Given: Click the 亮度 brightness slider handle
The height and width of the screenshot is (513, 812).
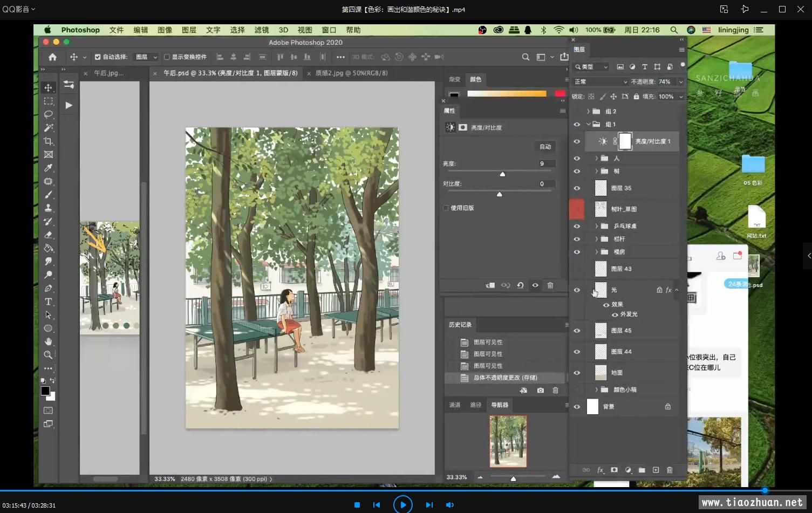Looking at the screenshot, I should [x=502, y=174].
